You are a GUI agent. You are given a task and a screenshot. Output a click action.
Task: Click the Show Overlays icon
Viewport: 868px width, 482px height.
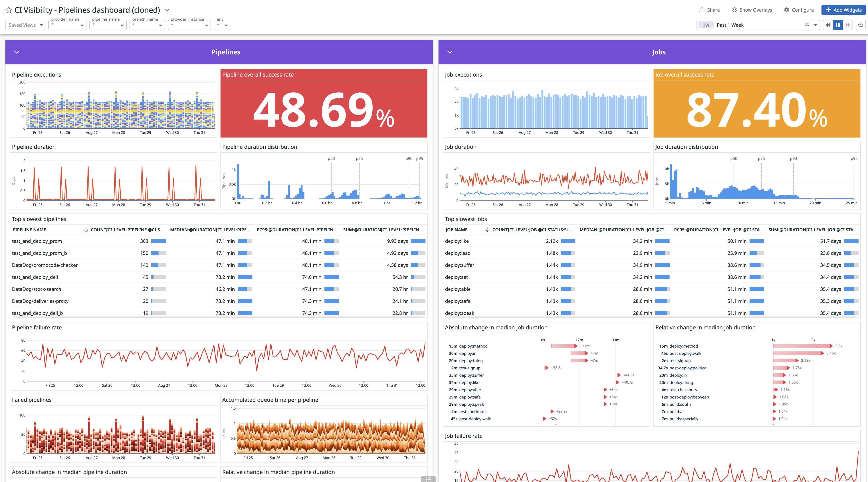734,10
